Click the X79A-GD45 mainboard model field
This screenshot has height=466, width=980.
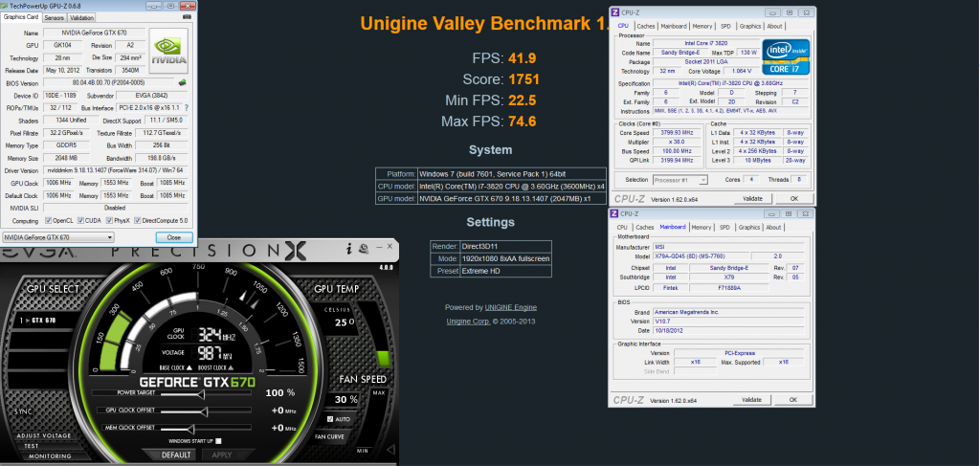tap(700, 256)
